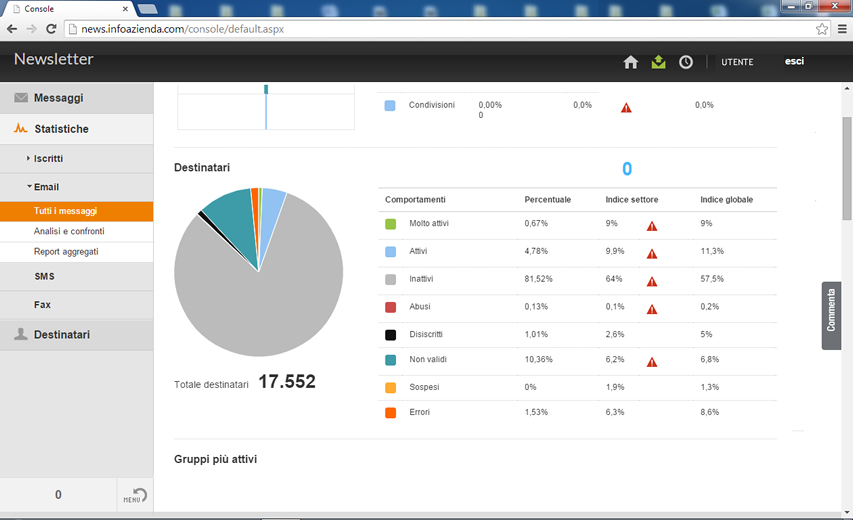
Task: Click the Comportamenti column header
Action: tap(415, 200)
